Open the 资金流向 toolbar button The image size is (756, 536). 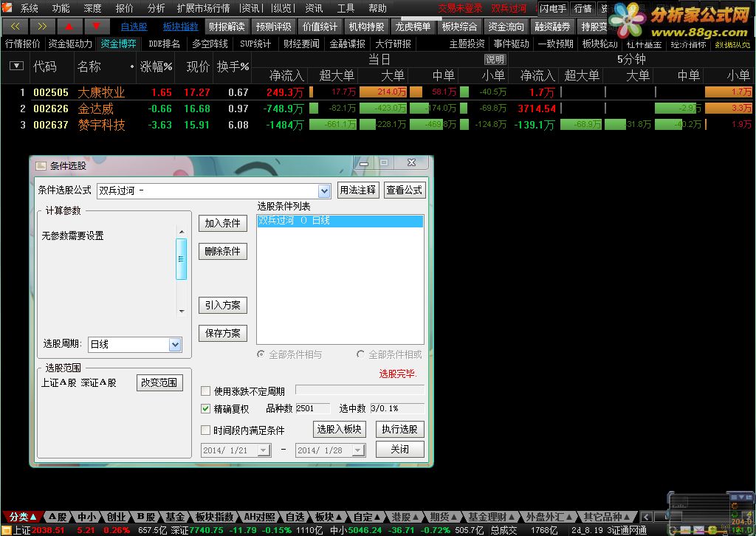point(506,27)
